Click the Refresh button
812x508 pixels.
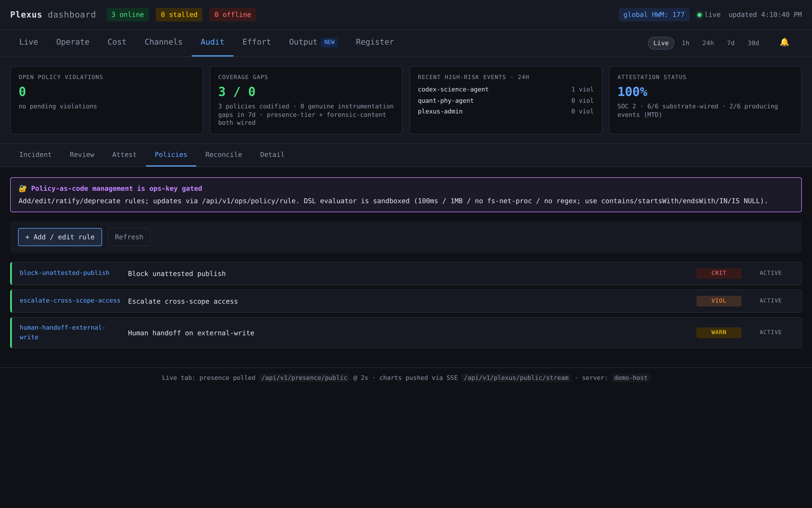[129, 237]
